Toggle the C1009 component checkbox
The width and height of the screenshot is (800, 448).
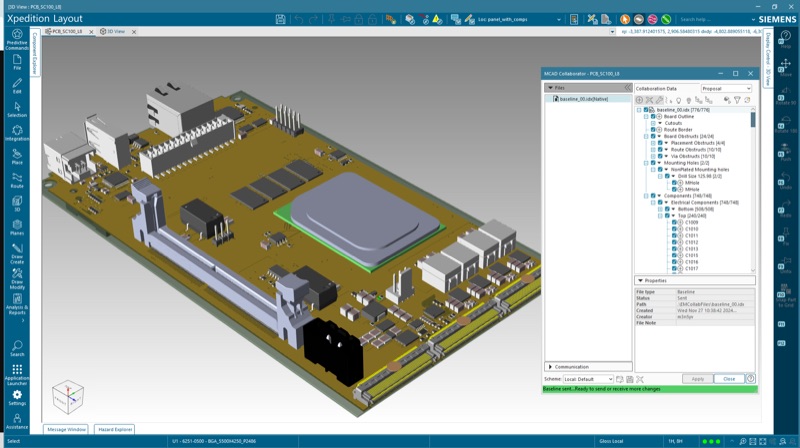coord(674,222)
